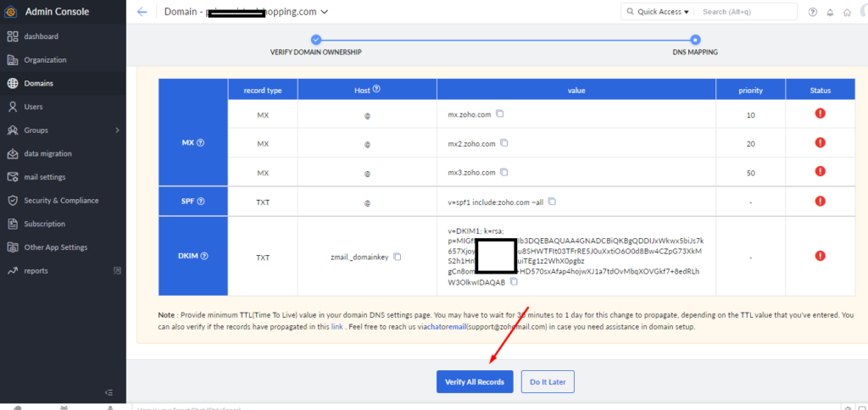This screenshot has height=410, width=868.
Task: Open data migration in the sidebar
Action: (x=63, y=154)
